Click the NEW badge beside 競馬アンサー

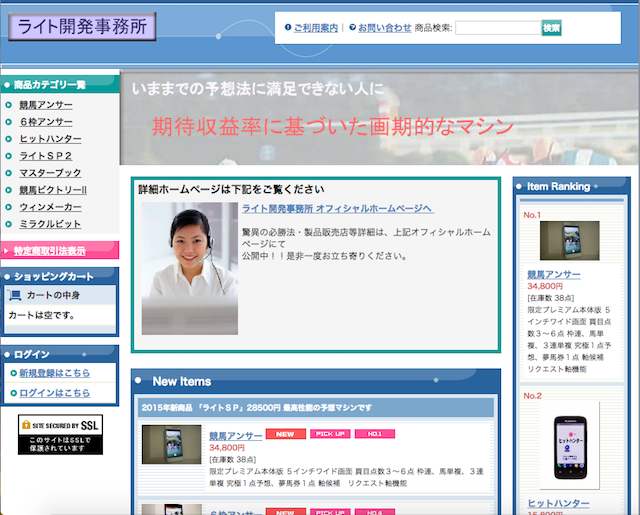286,434
